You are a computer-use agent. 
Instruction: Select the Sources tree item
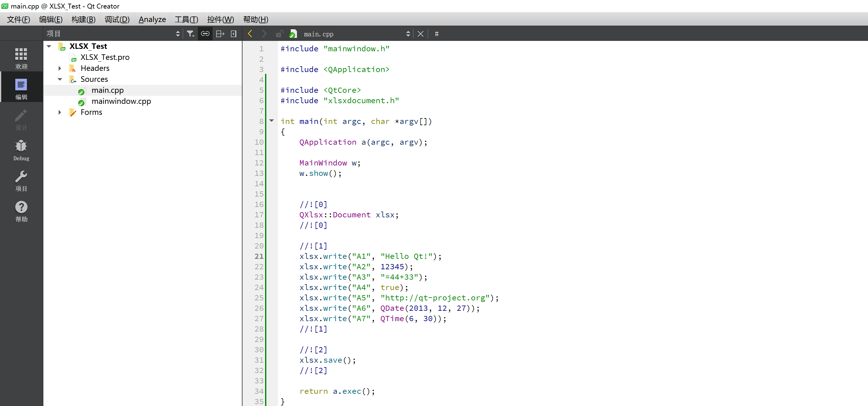coord(94,79)
